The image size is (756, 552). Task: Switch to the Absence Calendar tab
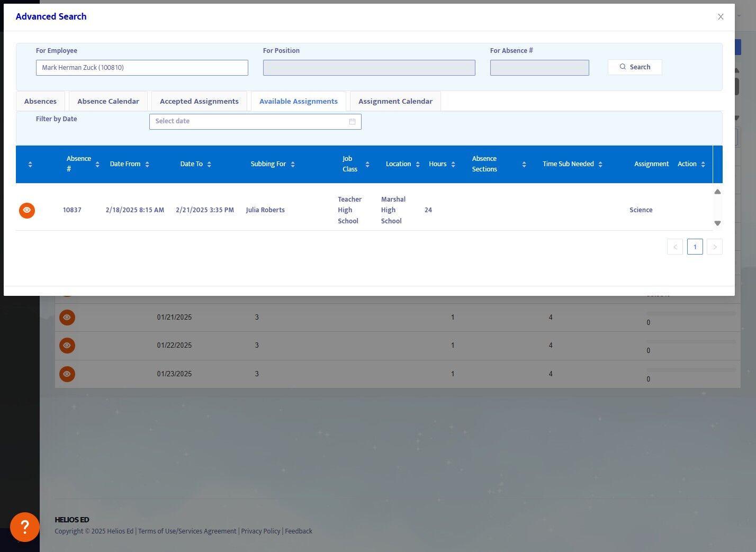tap(108, 102)
